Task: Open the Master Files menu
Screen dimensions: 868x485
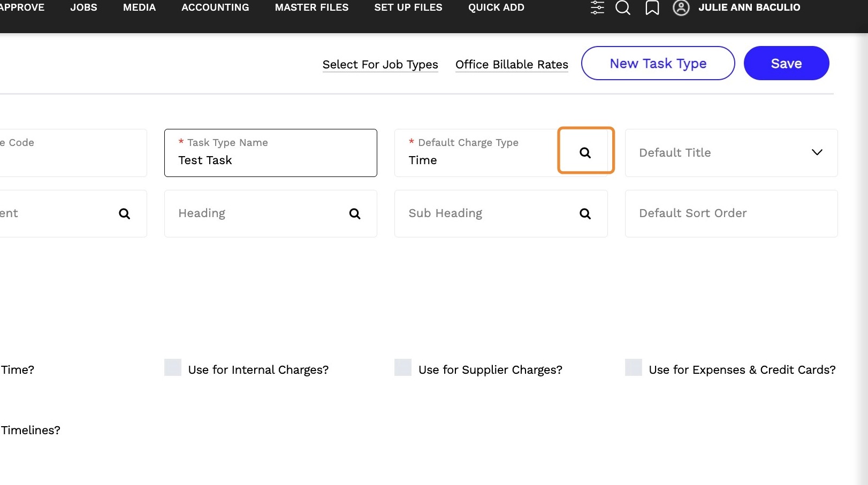Action: (311, 7)
